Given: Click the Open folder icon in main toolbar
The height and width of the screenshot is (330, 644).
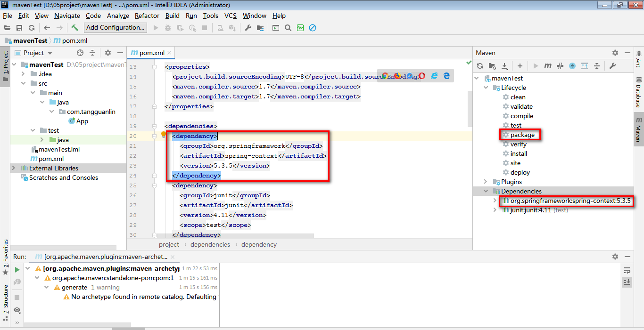Looking at the screenshot, I should coord(7,28).
